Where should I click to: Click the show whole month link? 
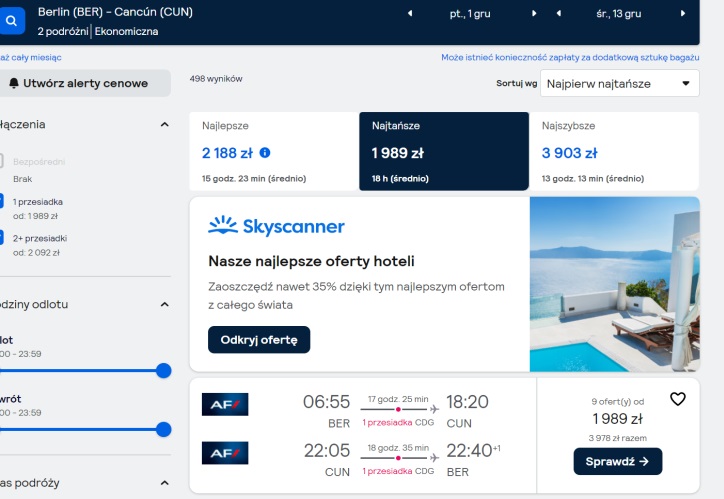click(x=30, y=58)
